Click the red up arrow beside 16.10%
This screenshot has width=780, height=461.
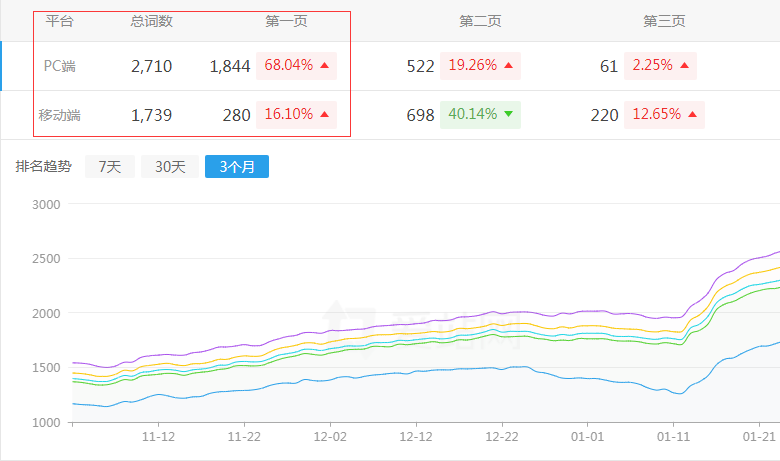click(324, 115)
